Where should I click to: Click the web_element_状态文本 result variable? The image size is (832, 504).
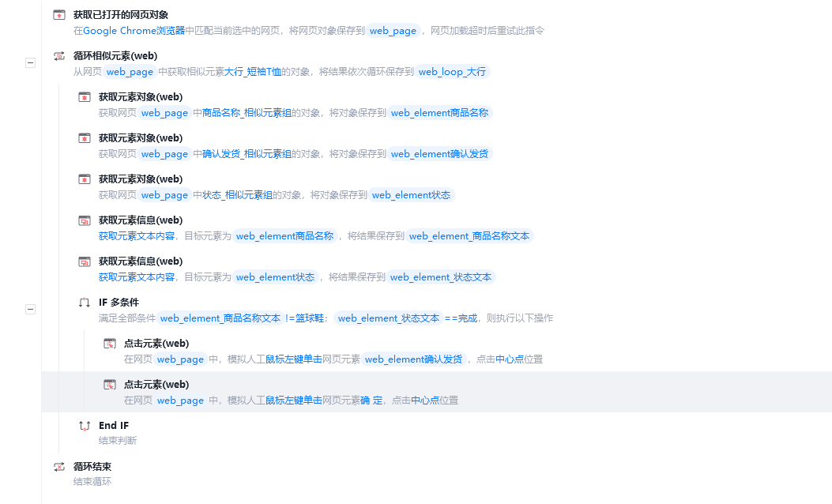(x=441, y=277)
